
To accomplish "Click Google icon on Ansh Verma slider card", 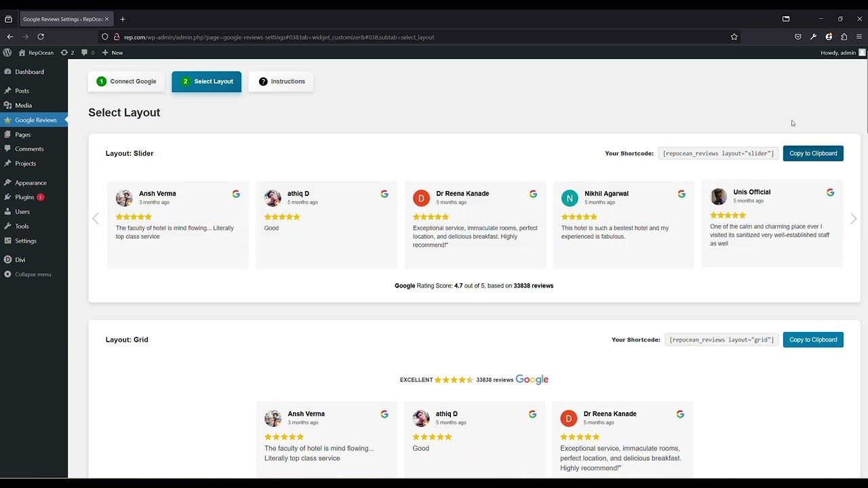I will [x=236, y=194].
